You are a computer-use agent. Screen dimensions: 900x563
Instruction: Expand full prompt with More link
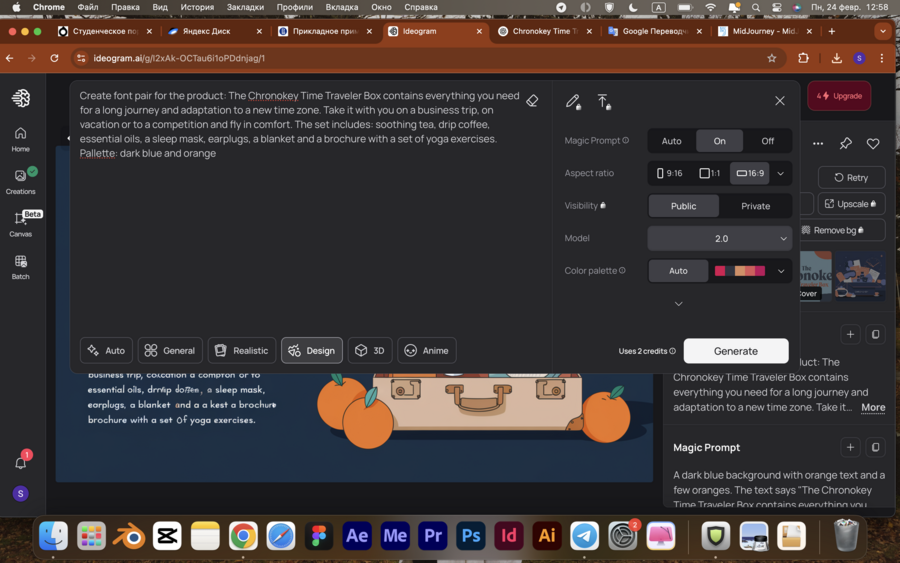pyautogui.click(x=872, y=407)
